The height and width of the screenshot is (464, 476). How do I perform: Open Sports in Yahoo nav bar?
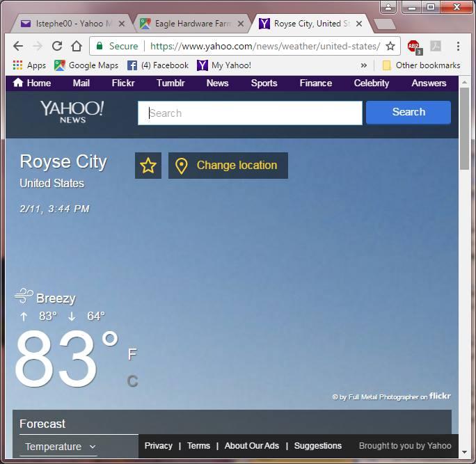(x=264, y=83)
